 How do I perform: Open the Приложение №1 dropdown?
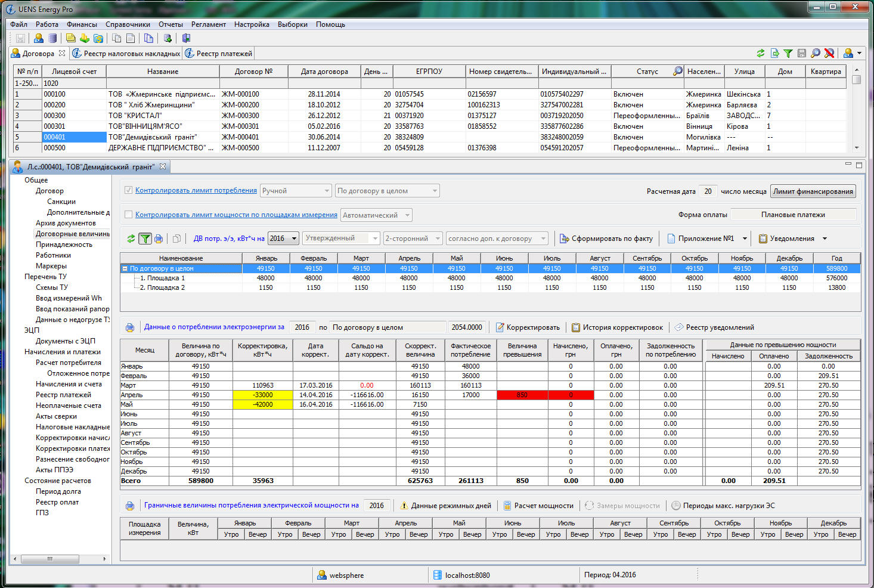745,239
